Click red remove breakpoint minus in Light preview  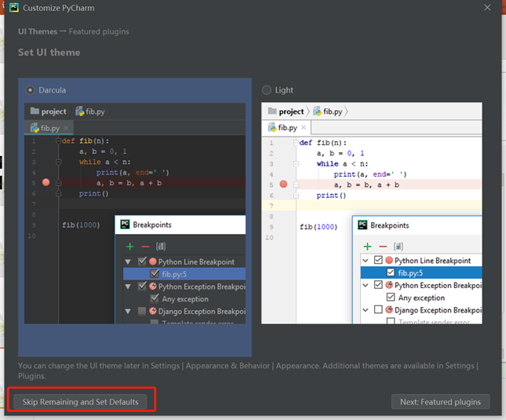coord(383,247)
